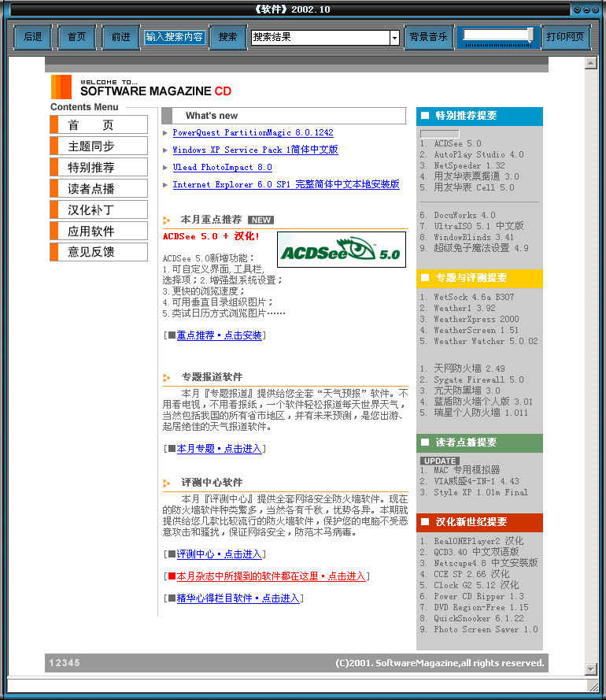The image size is (606, 700).
Task: Click 评测中心・点击进入 link
Action: (x=219, y=554)
